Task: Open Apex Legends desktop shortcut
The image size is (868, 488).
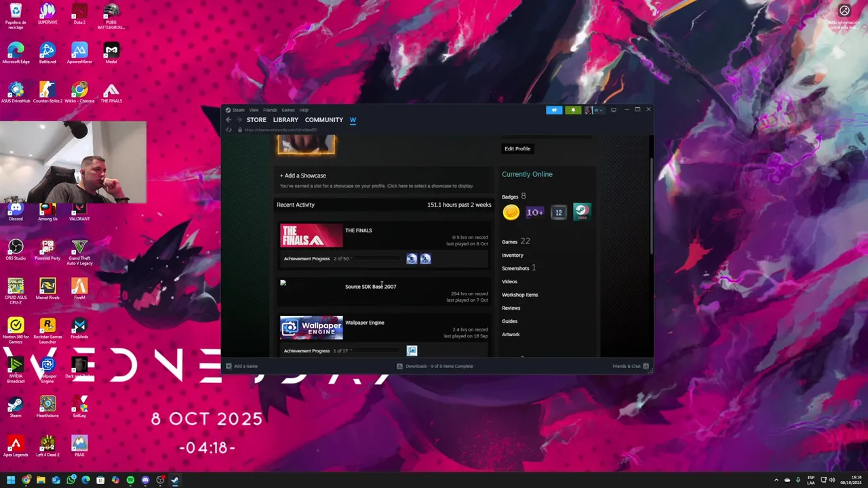Action: coord(16,446)
